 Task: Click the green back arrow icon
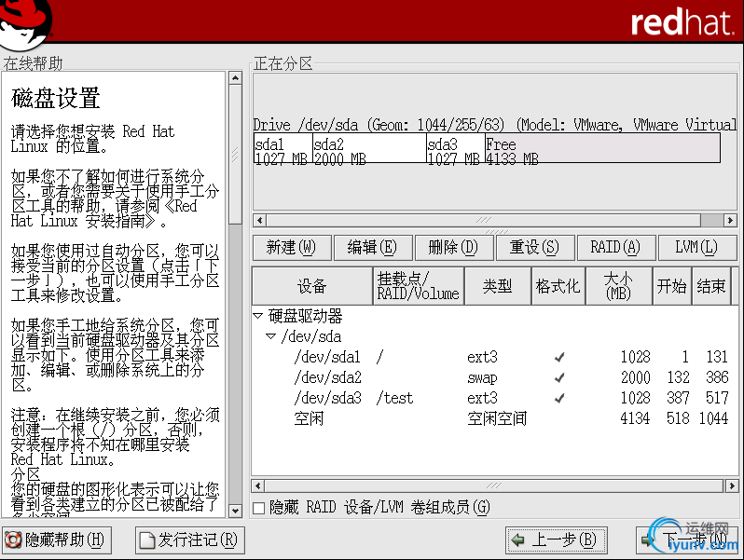[x=517, y=540]
